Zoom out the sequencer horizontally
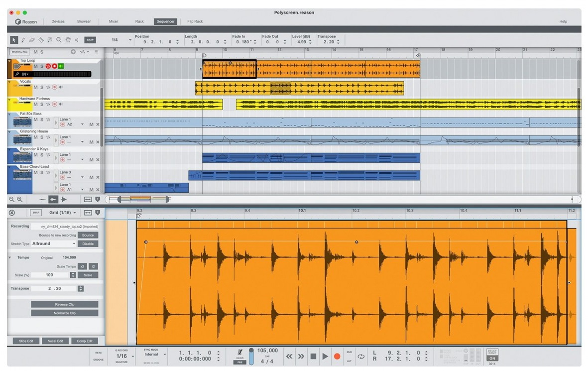The image size is (588, 371). pyautogui.click(x=11, y=199)
